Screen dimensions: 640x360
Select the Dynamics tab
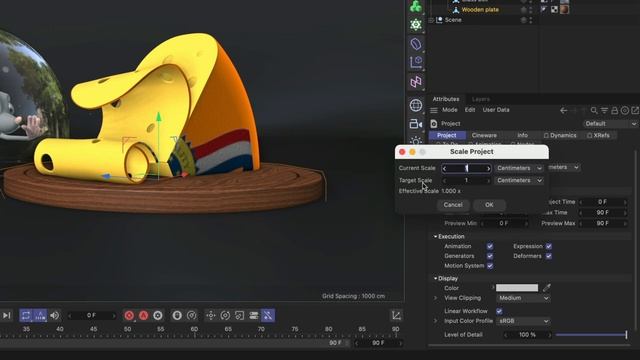[560, 135]
